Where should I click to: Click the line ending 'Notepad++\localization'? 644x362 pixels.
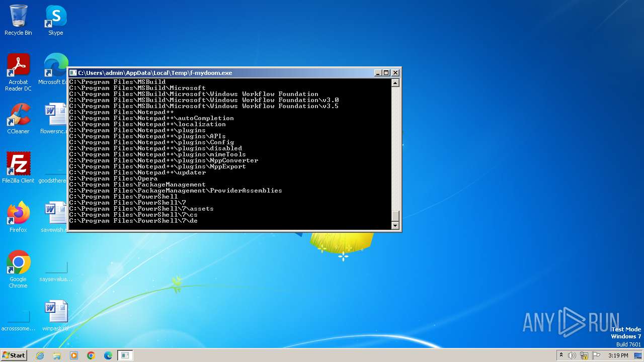pyautogui.click(x=147, y=124)
